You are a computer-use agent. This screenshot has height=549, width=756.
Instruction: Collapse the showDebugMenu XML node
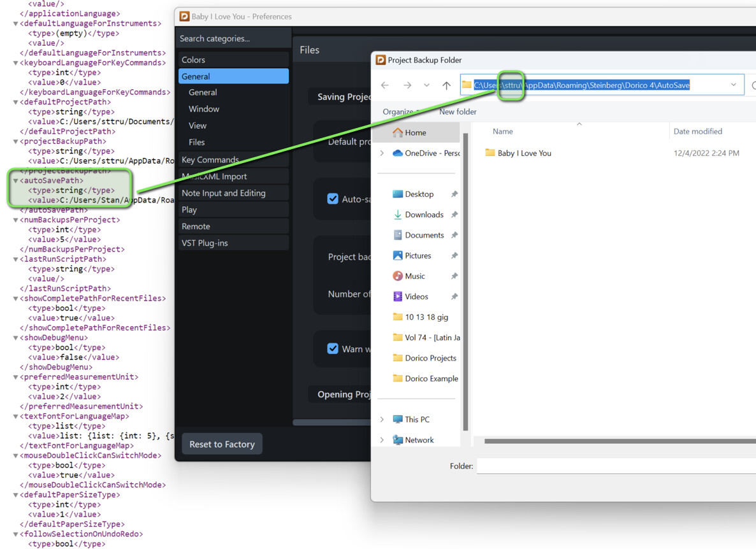point(15,338)
